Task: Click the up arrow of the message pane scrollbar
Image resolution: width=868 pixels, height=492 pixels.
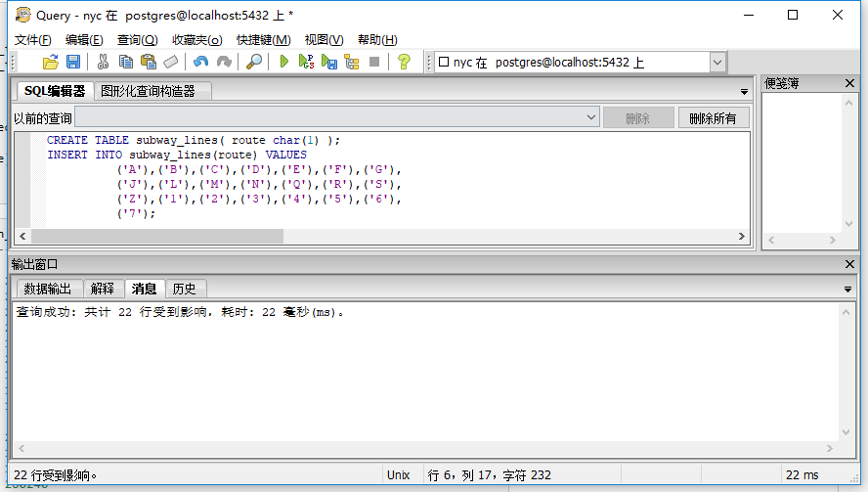Action: (x=846, y=312)
